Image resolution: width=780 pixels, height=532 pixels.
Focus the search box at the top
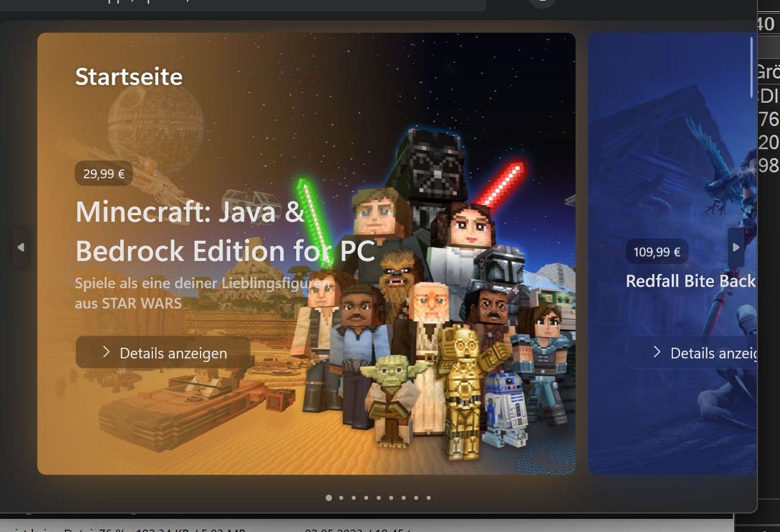[243, 4]
